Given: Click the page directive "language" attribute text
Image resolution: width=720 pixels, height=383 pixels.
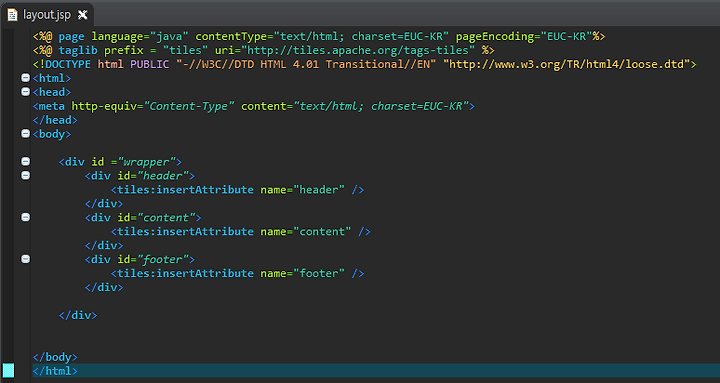Looking at the screenshot, I should [117, 36].
